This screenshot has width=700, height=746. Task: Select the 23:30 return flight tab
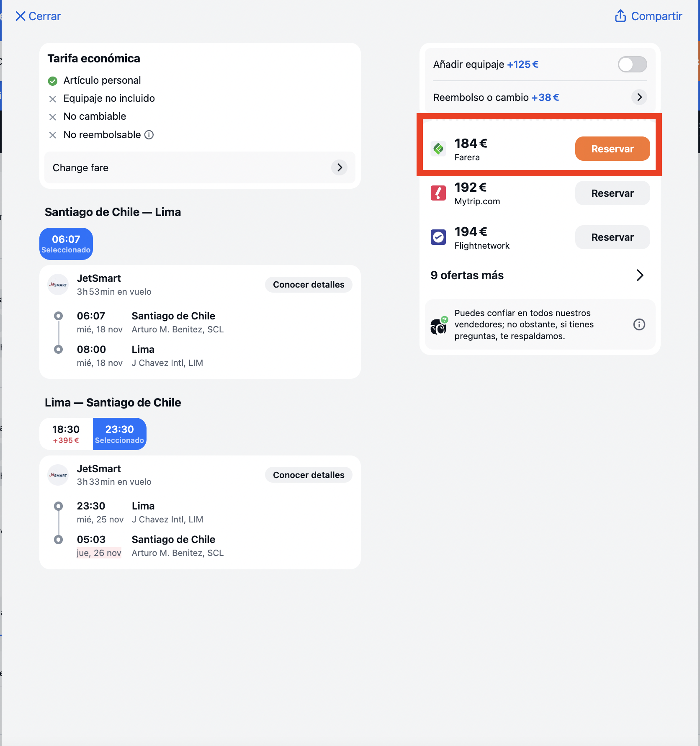pyautogui.click(x=119, y=434)
